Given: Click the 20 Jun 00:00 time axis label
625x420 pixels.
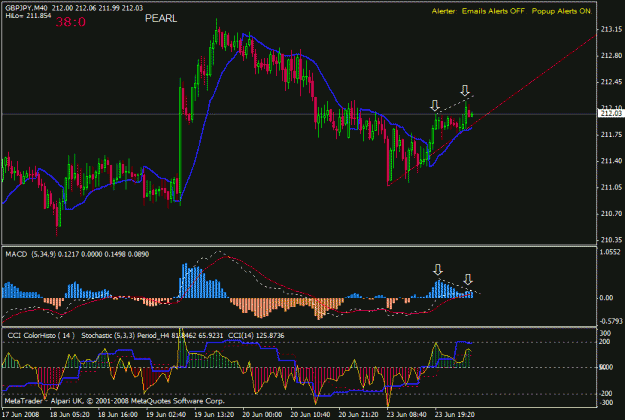Looking at the screenshot, I should (x=262, y=414).
